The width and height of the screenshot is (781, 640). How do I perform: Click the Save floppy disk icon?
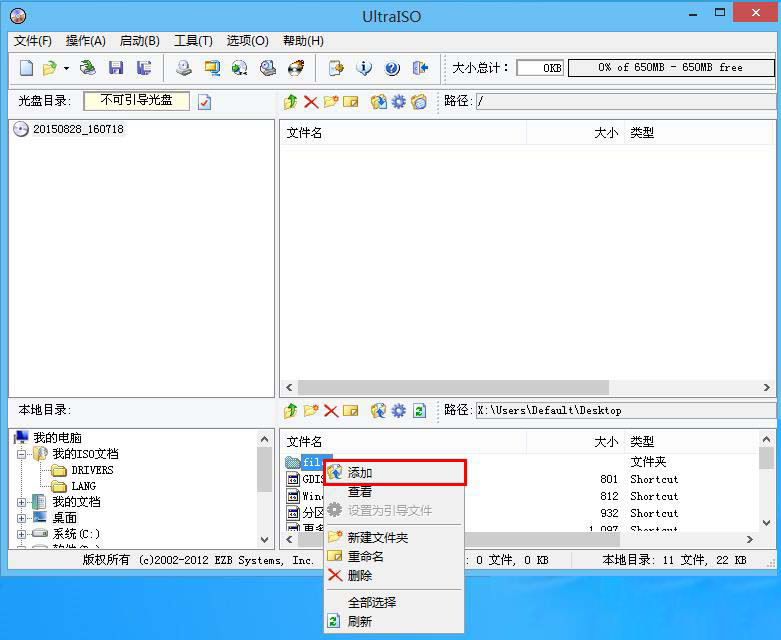[116, 68]
